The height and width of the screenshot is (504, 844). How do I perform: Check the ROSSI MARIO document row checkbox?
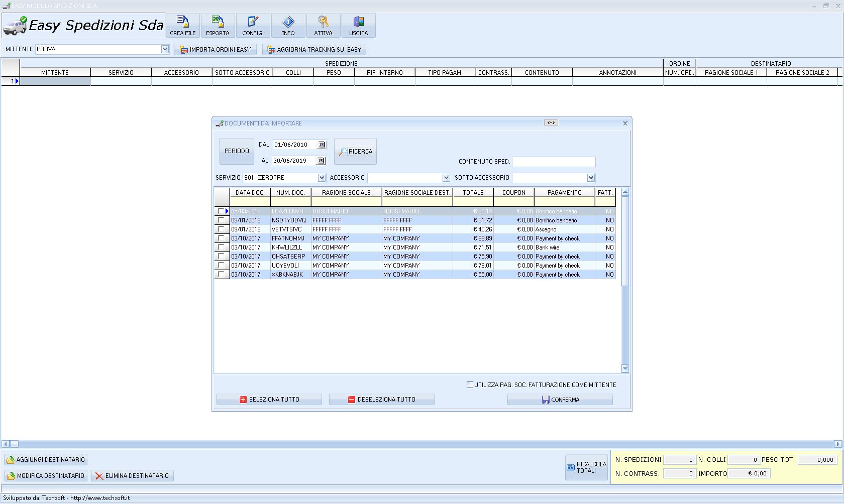221,211
